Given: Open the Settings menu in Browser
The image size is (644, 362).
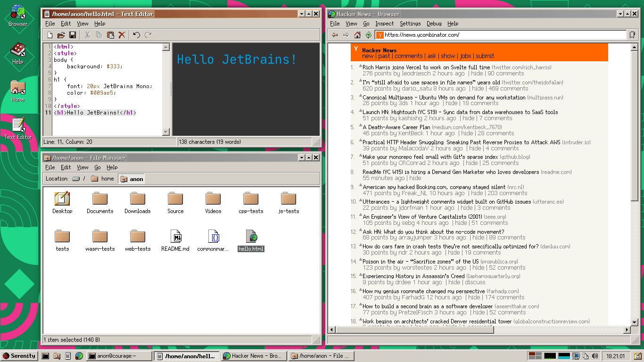Looking at the screenshot, I should [410, 24].
